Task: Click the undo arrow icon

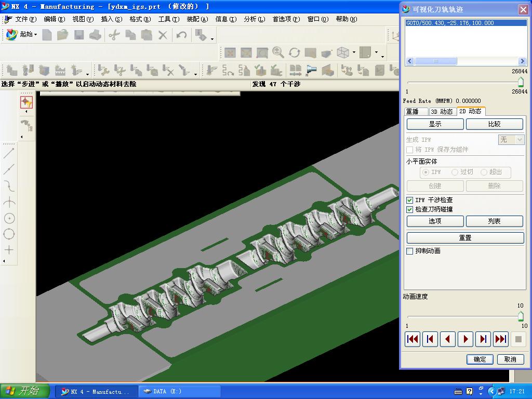Action: pyautogui.click(x=181, y=35)
